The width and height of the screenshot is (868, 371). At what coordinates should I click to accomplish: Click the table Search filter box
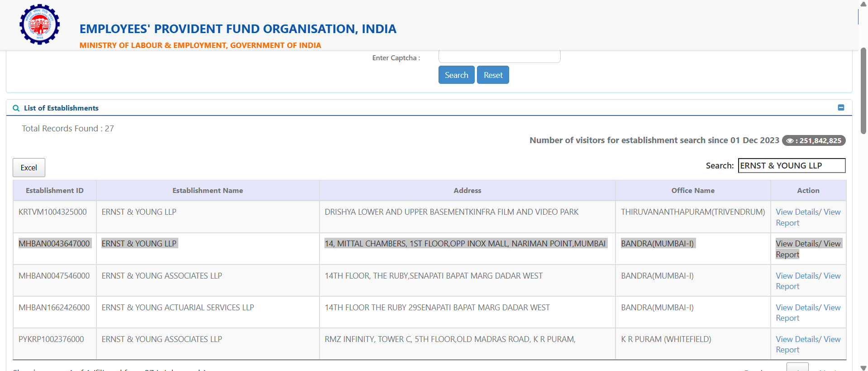click(791, 166)
